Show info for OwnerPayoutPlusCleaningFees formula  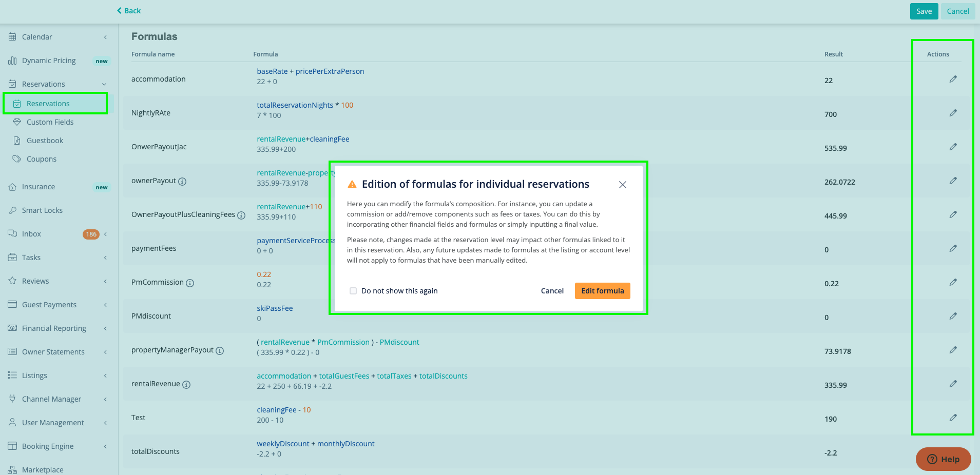241,215
